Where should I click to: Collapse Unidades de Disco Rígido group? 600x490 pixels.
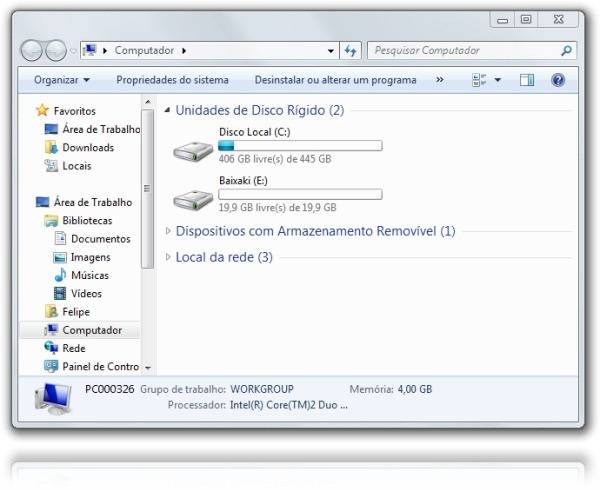(167, 110)
